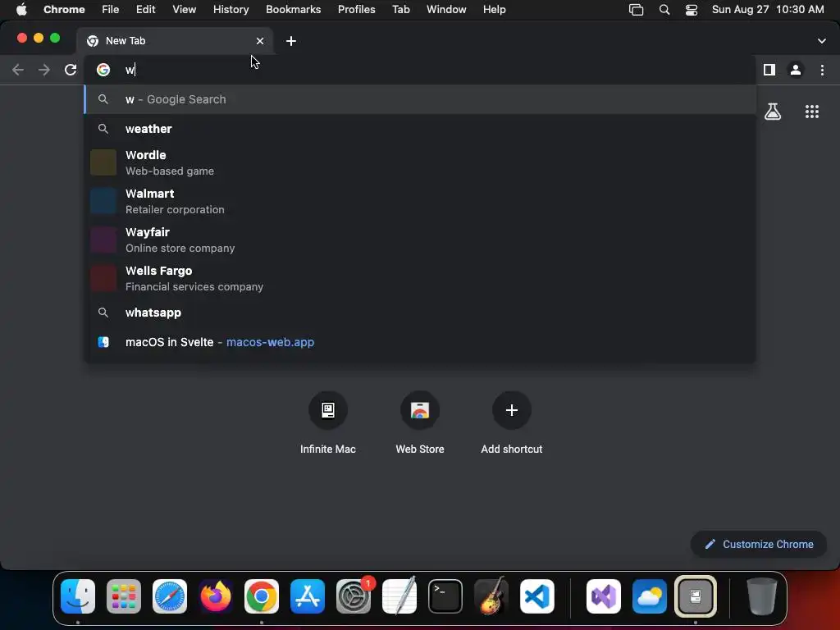Viewport: 840px width, 630px height.
Task: Click the Wordle suggestion thumbnail
Action: point(103,162)
